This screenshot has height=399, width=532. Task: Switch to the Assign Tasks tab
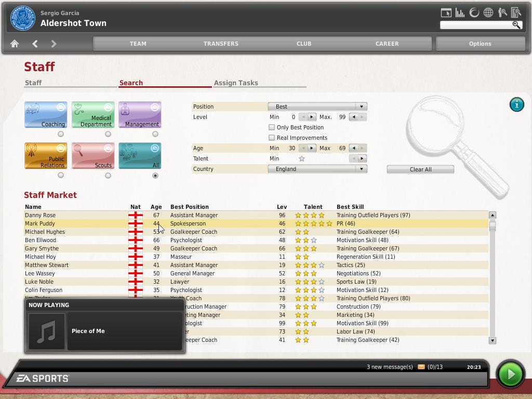pyautogui.click(x=236, y=83)
